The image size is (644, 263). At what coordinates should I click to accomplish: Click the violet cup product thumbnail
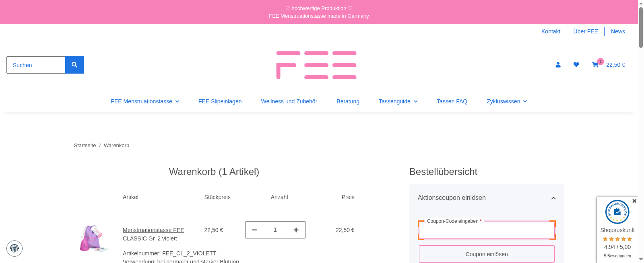coord(95,238)
